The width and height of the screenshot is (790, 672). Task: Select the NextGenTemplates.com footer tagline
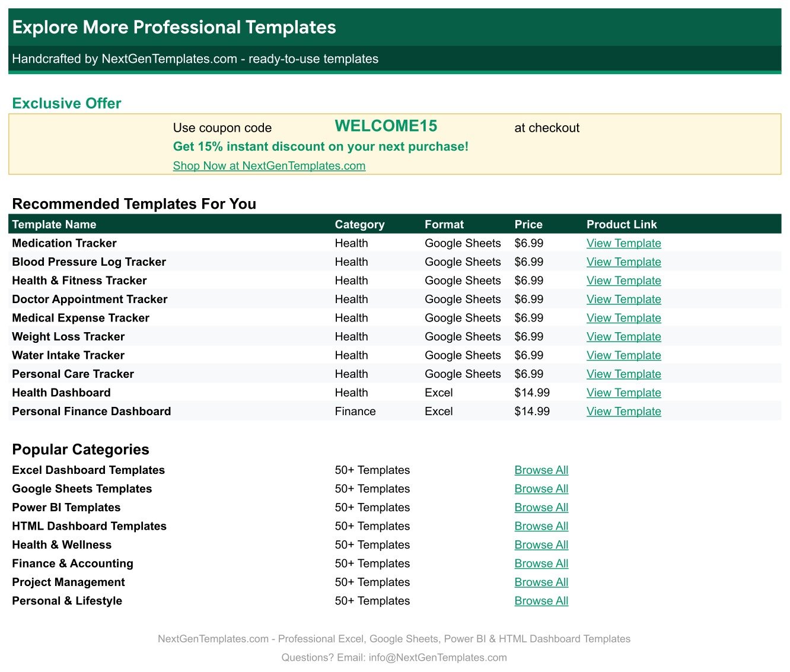pyautogui.click(x=394, y=639)
